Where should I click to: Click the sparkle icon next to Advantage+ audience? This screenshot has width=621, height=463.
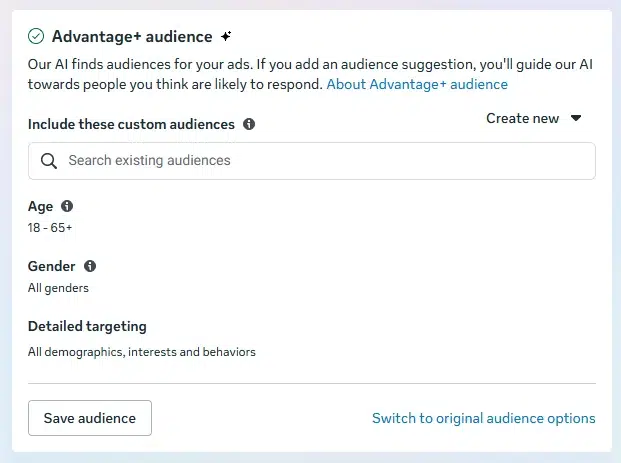(226, 36)
